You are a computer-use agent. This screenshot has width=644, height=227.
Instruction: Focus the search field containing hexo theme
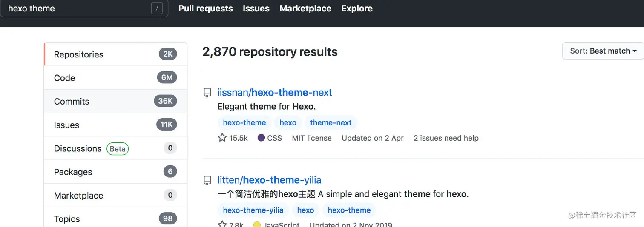coord(84,9)
